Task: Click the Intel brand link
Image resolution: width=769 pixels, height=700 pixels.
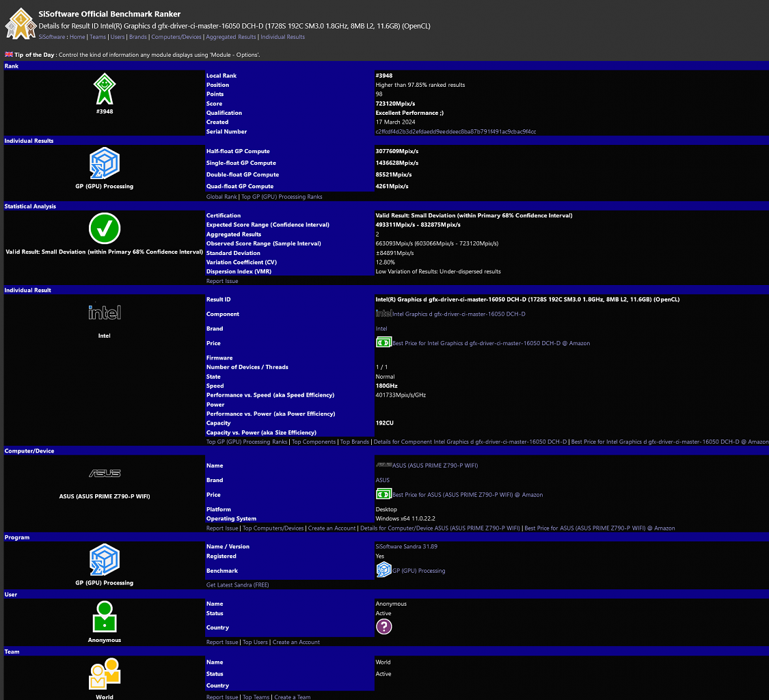Action: [381, 329]
